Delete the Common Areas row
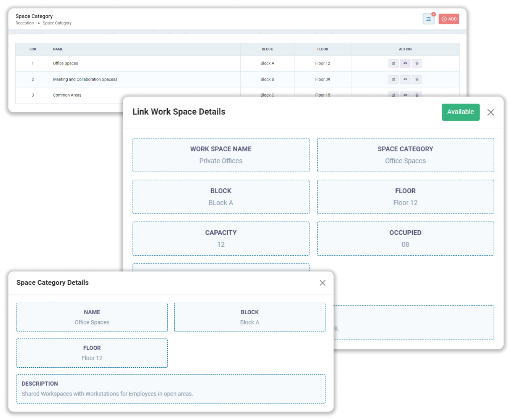Viewport: 512px width, 420px height. click(x=417, y=95)
